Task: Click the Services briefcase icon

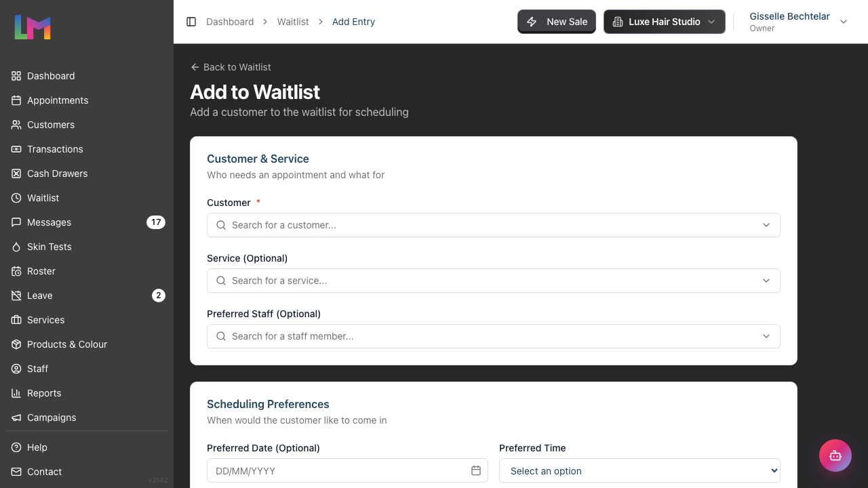Action: pos(16,320)
